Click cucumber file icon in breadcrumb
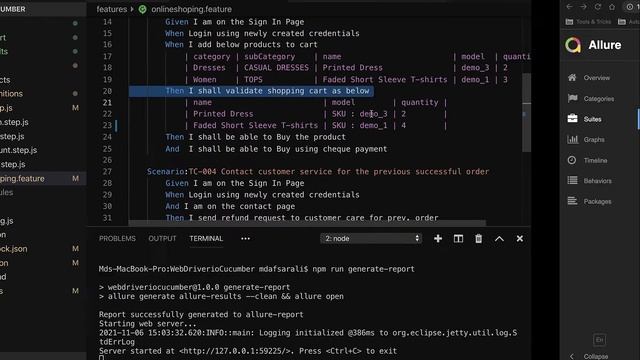This screenshot has width=640, height=360. click(x=142, y=9)
